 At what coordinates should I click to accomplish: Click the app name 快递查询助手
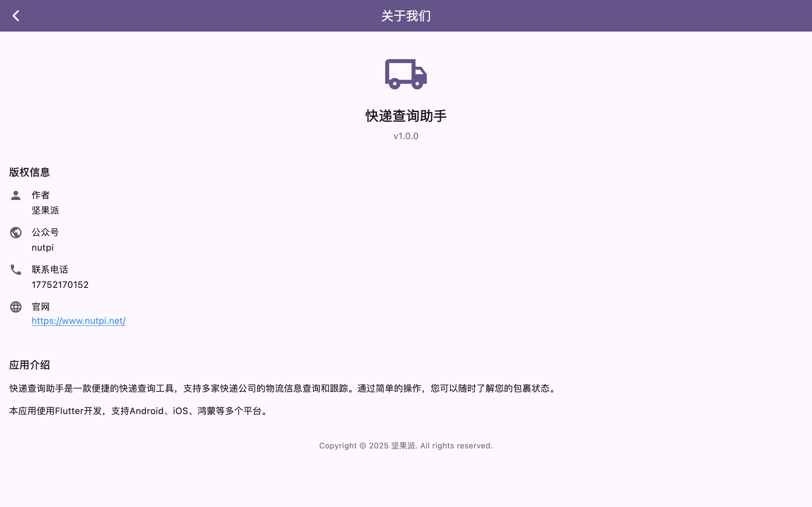pyautogui.click(x=406, y=116)
